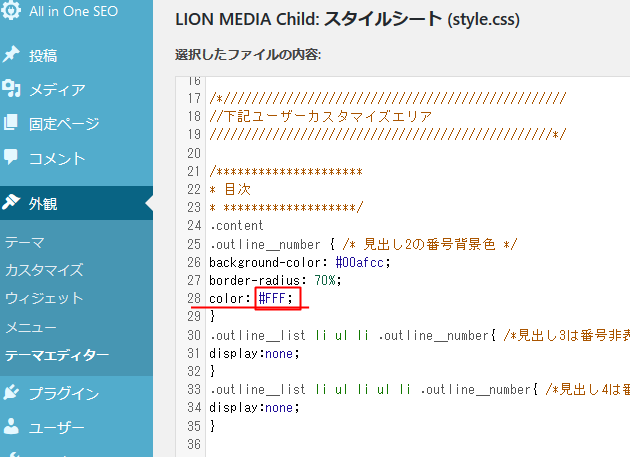
Task: Click the speech bubble icon beside コメント
Action: pyautogui.click(x=12, y=158)
